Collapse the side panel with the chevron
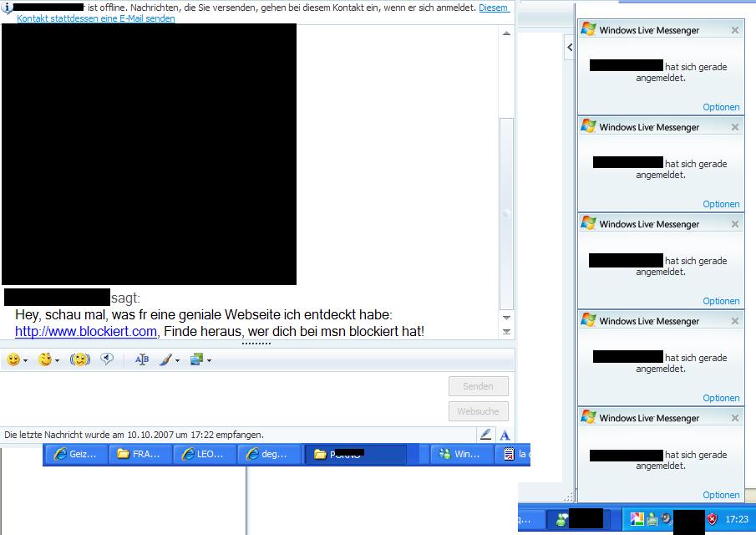The image size is (756, 535). [570, 48]
